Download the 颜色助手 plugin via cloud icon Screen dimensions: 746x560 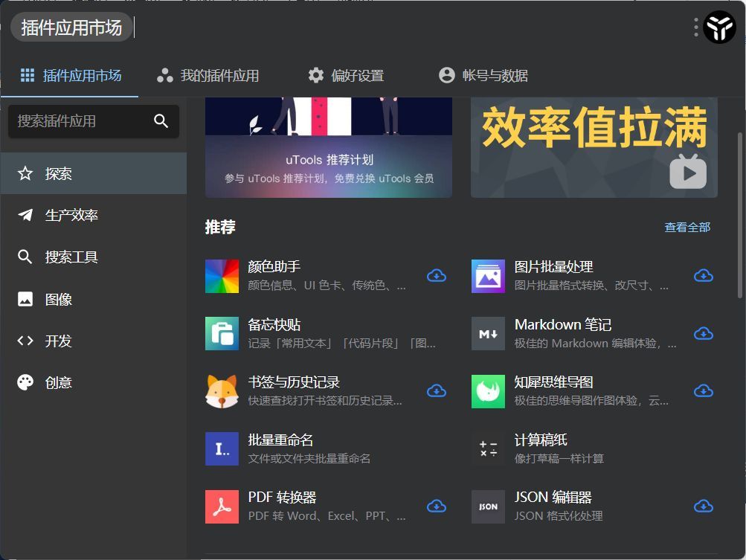tap(437, 275)
